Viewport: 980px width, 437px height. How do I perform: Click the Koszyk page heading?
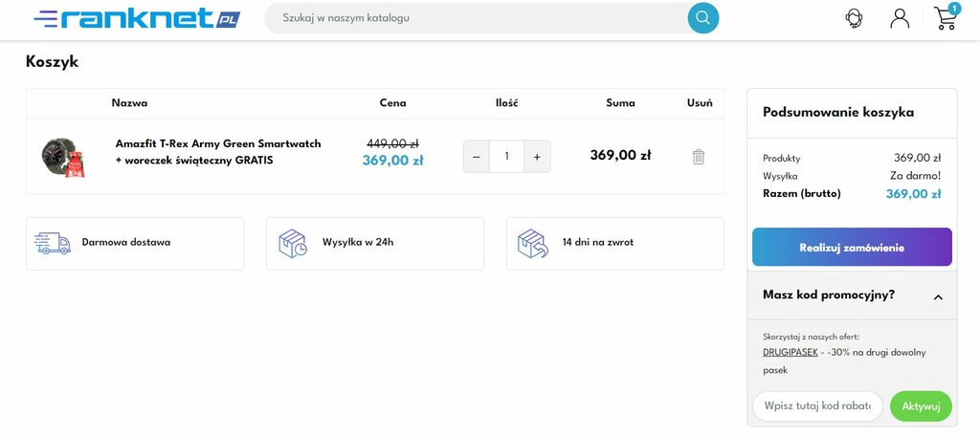coord(52,62)
